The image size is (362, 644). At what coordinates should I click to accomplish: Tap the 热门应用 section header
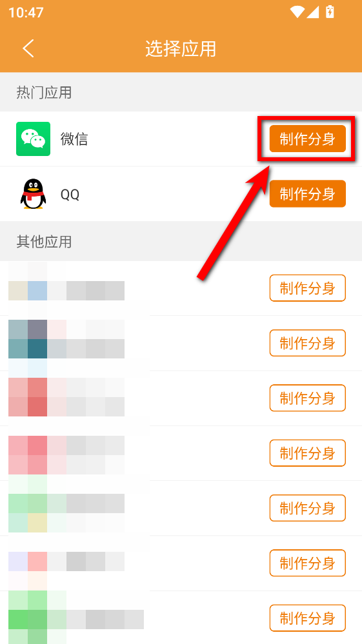click(44, 92)
